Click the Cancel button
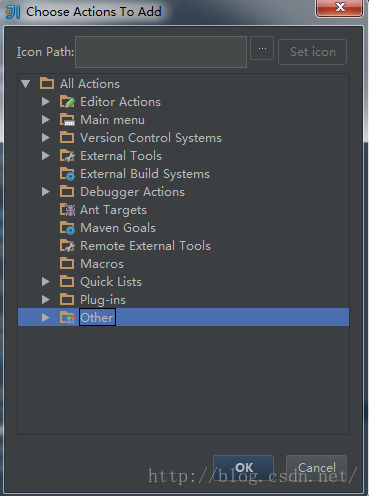The height and width of the screenshot is (496, 369). click(316, 467)
